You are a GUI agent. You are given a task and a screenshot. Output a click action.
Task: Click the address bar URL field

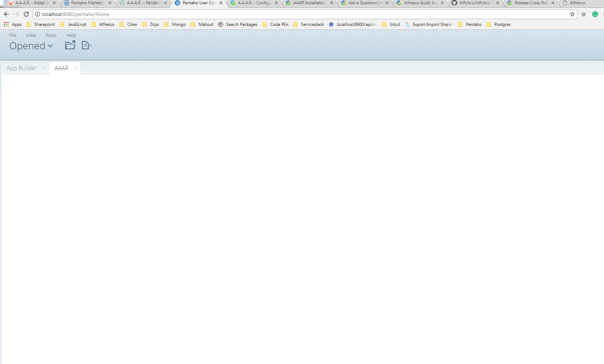point(284,14)
